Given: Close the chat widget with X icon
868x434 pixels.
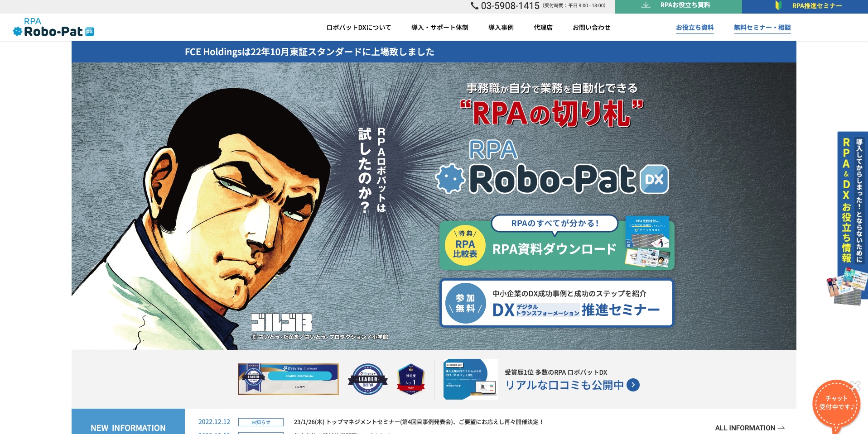Looking at the screenshot, I should coord(855,386).
